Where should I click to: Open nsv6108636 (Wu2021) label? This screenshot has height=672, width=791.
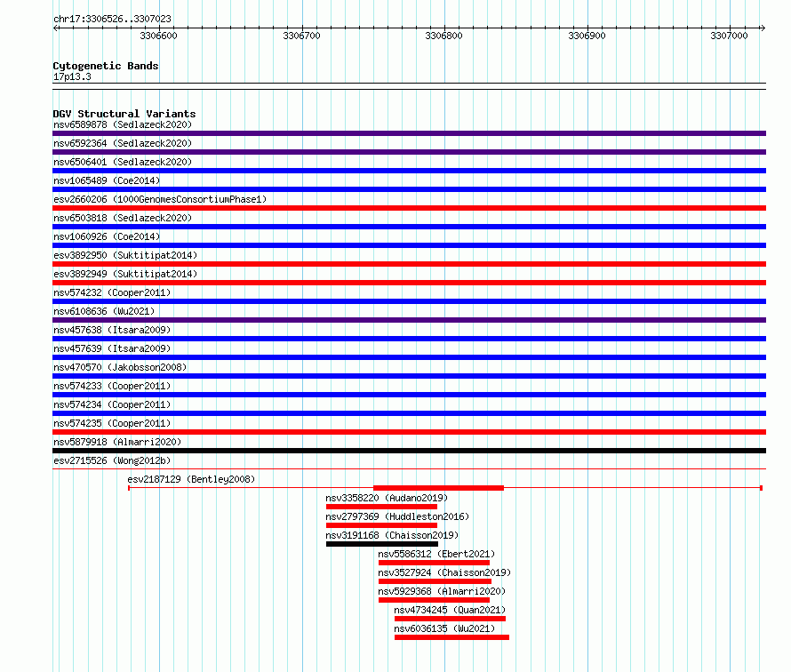104,311
